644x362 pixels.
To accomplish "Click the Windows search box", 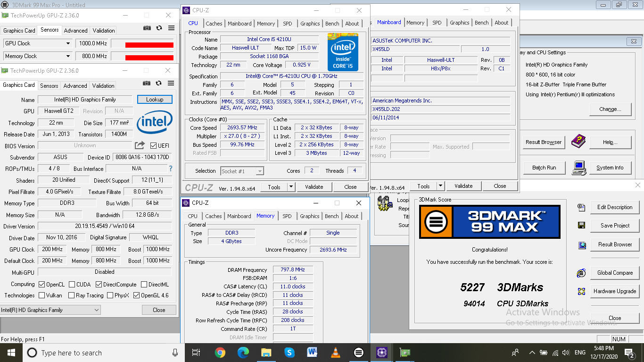I will [103, 353].
